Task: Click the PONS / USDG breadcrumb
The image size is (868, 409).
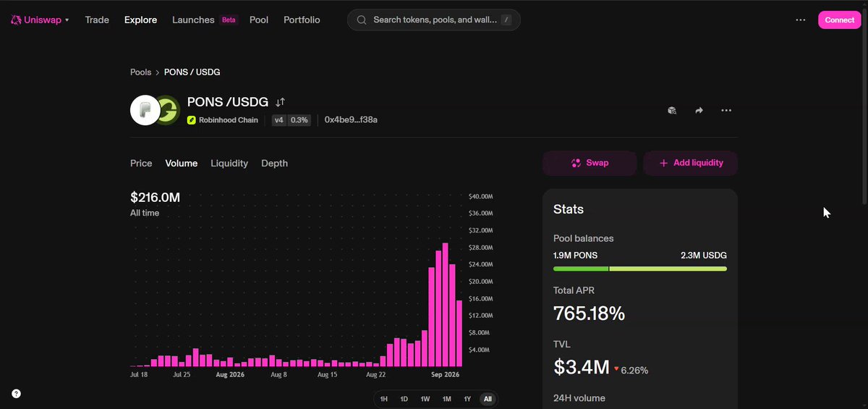Action: tap(192, 72)
